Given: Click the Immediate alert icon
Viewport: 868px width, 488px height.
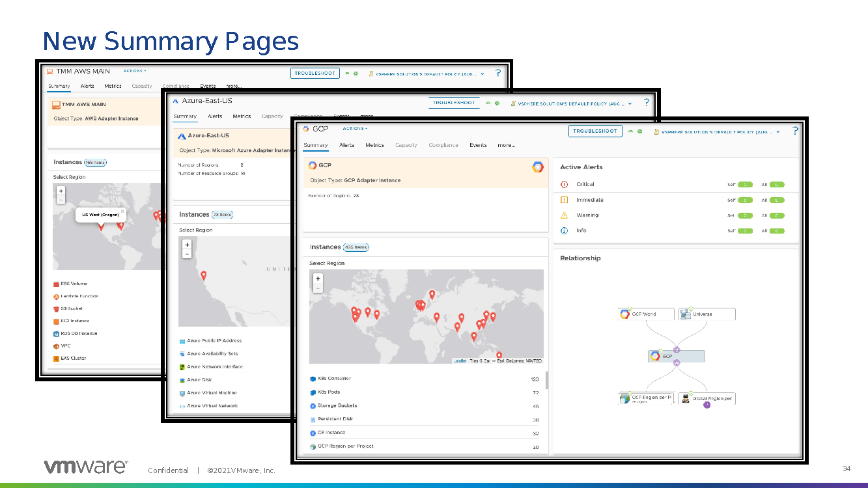Looking at the screenshot, I should click(564, 200).
